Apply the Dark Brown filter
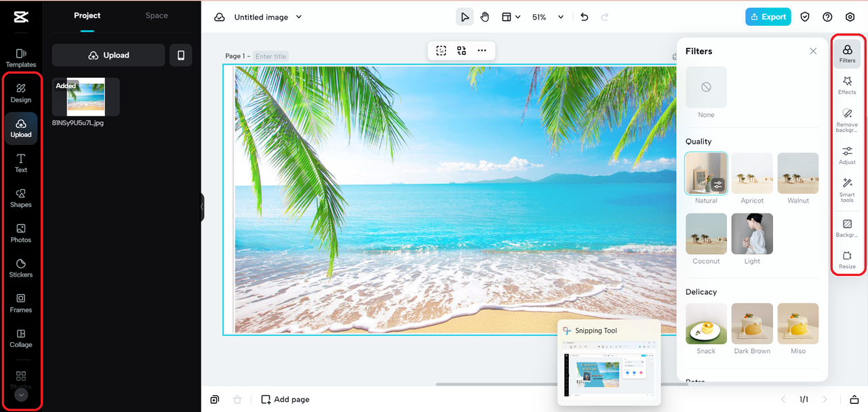The width and height of the screenshot is (868, 412). click(752, 324)
